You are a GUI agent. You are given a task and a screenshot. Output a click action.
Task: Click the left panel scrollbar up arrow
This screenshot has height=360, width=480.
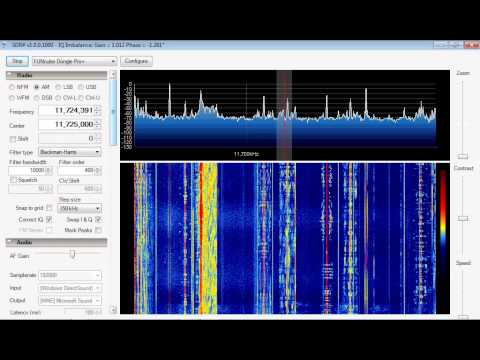113,74
